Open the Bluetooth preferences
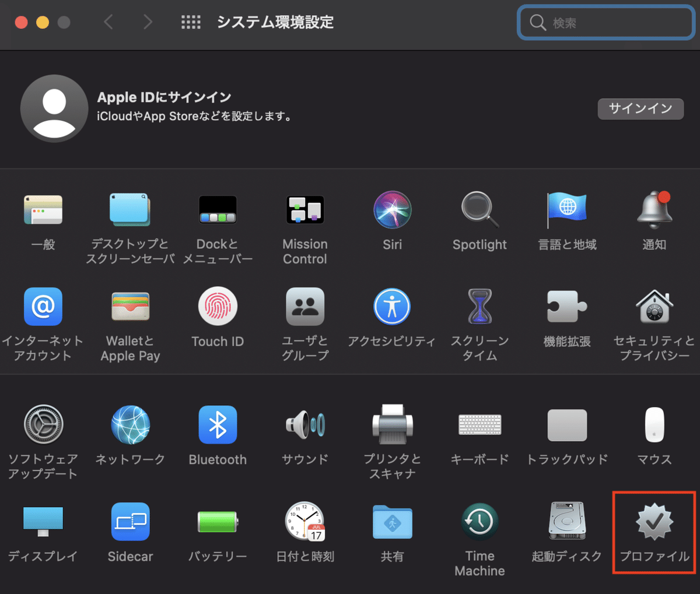This screenshot has width=700, height=594. coord(218,425)
